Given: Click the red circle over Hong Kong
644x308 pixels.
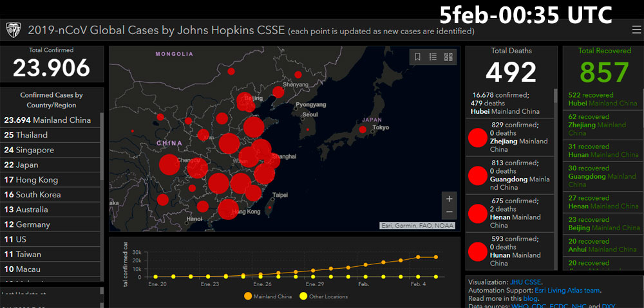Looking at the screenshot, I should 228,209.
